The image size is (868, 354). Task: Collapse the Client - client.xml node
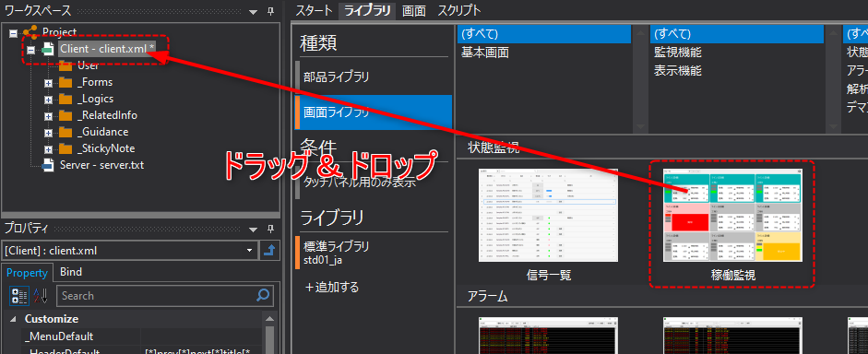coord(31,50)
